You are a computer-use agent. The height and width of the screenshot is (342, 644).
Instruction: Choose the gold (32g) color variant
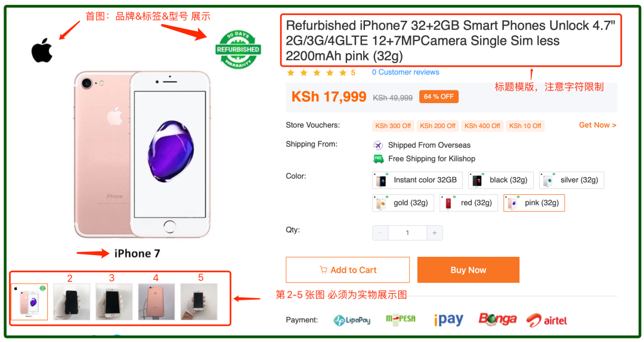403,203
